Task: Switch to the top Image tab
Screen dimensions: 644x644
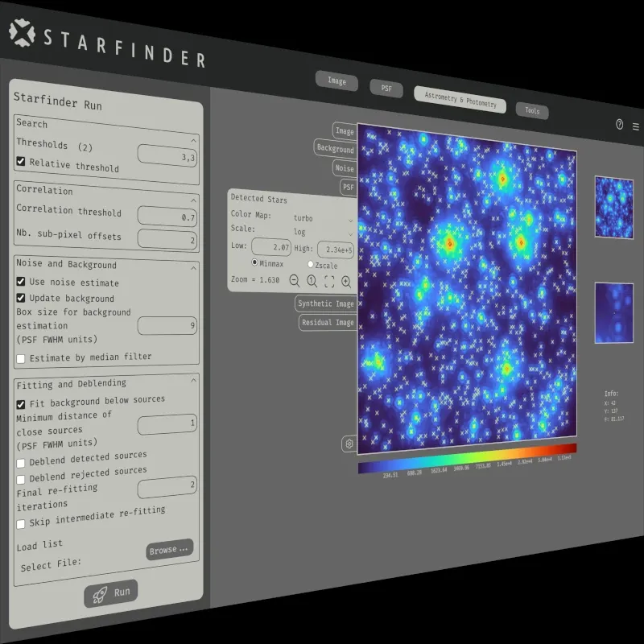Action: click(x=336, y=81)
